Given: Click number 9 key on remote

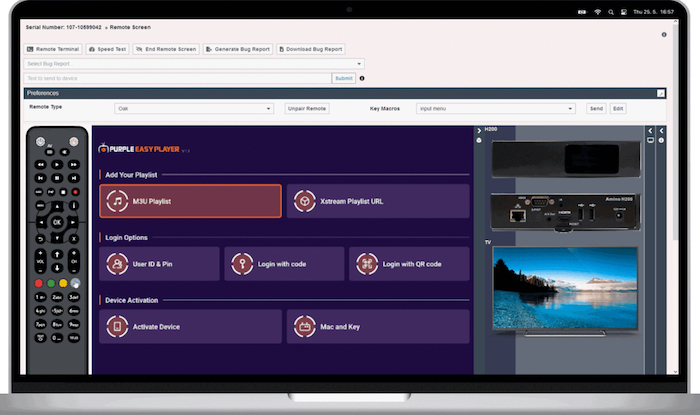Looking at the screenshot, I should point(74,324).
